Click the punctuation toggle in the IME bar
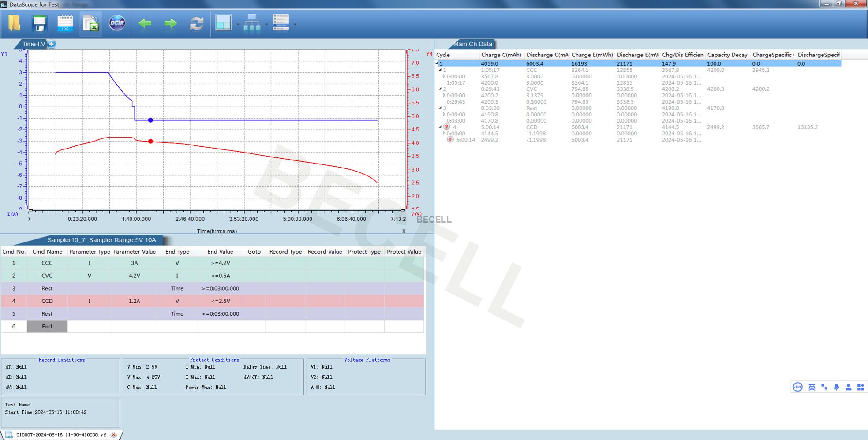This screenshot has height=440, width=868. click(824, 387)
